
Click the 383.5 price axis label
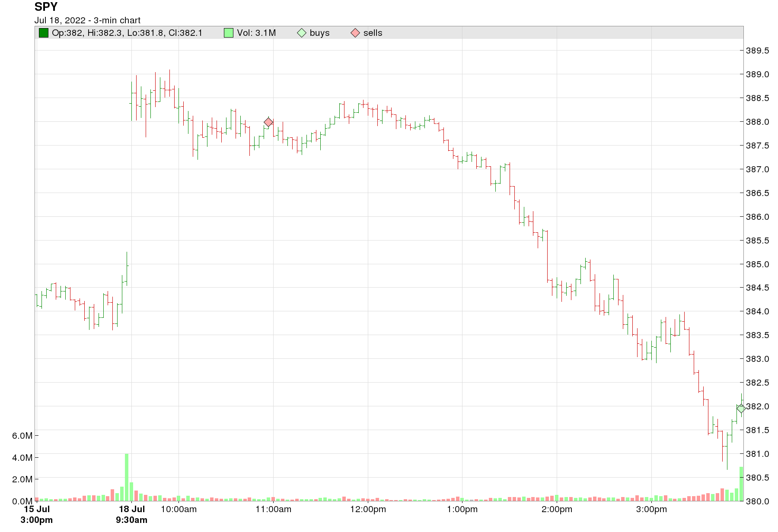pyautogui.click(x=758, y=335)
